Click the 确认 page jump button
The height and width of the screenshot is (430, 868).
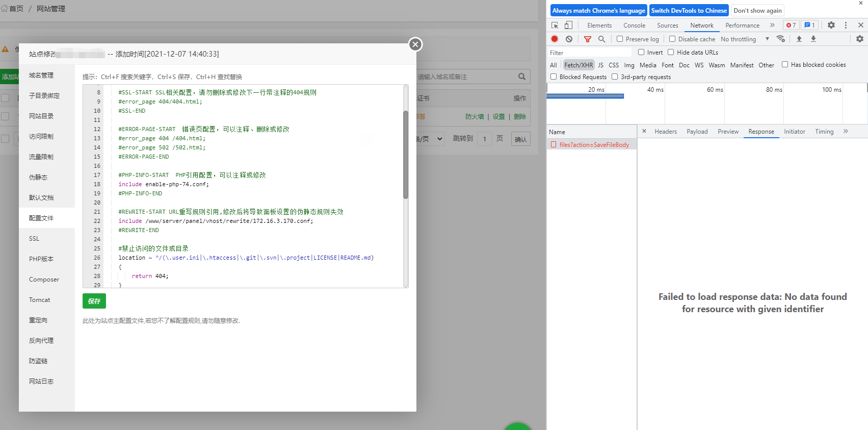pyautogui.click(x=520, y=139)
